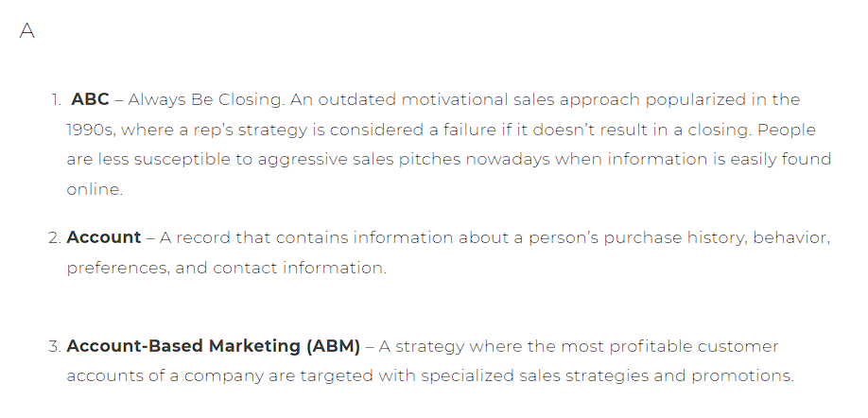Screen dimensions: 868x418
Task: Click the word "online." ending the ABC definition
Action: pyautogui.click(x=95, y=189)
